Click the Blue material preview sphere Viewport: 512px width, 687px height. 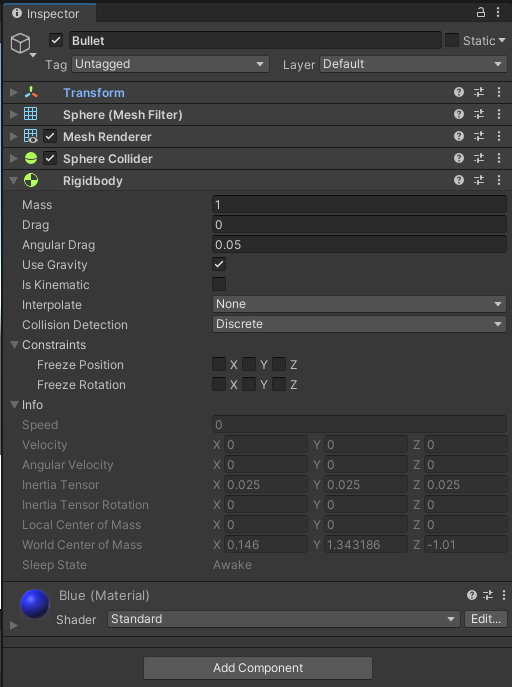[x=35, y=603]
